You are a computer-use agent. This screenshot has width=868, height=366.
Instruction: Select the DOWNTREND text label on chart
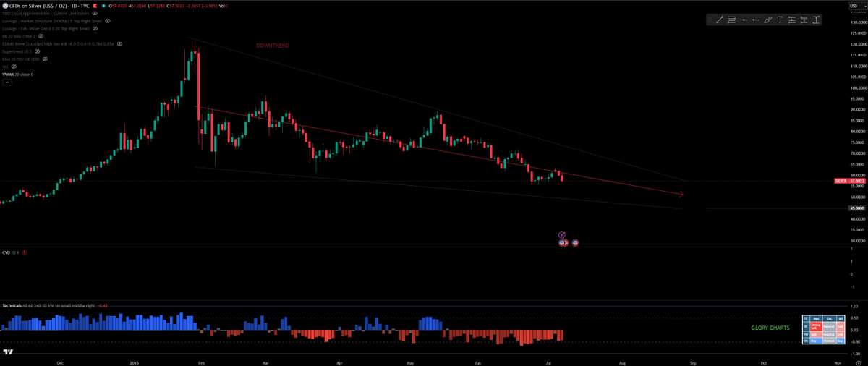point(273,46)
